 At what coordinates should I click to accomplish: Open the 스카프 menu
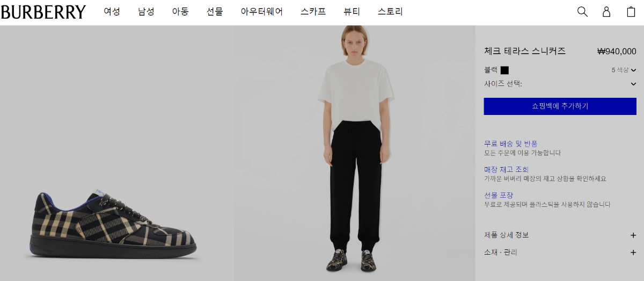(x=313, y=12)
